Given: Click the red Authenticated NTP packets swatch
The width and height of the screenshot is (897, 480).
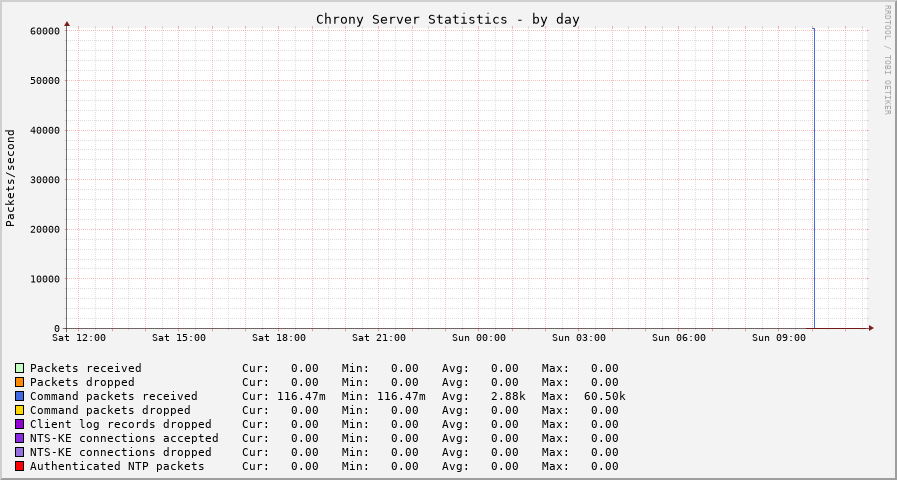Looking at the screenshot, I should [x=19, y=466].
